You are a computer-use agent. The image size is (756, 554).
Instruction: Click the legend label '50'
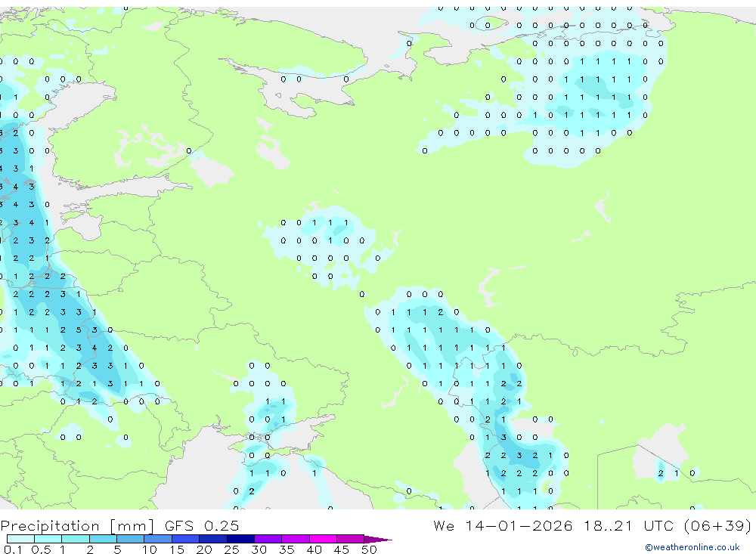(369, 549)
